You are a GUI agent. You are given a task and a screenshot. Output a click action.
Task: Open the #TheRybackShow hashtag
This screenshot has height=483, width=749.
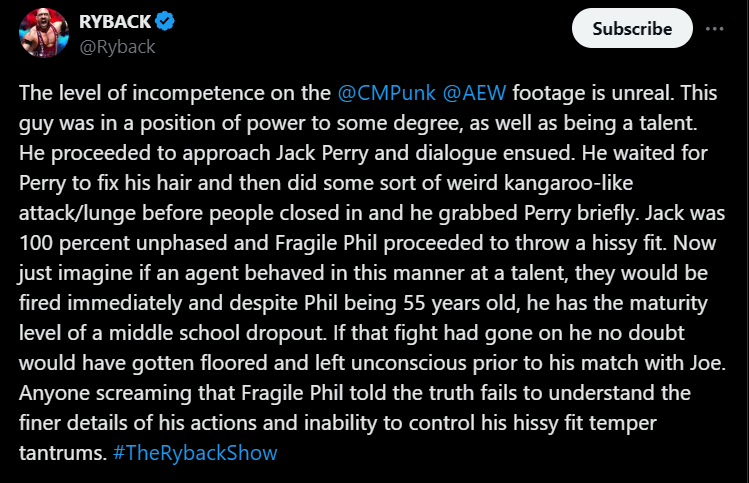point(194,453)
